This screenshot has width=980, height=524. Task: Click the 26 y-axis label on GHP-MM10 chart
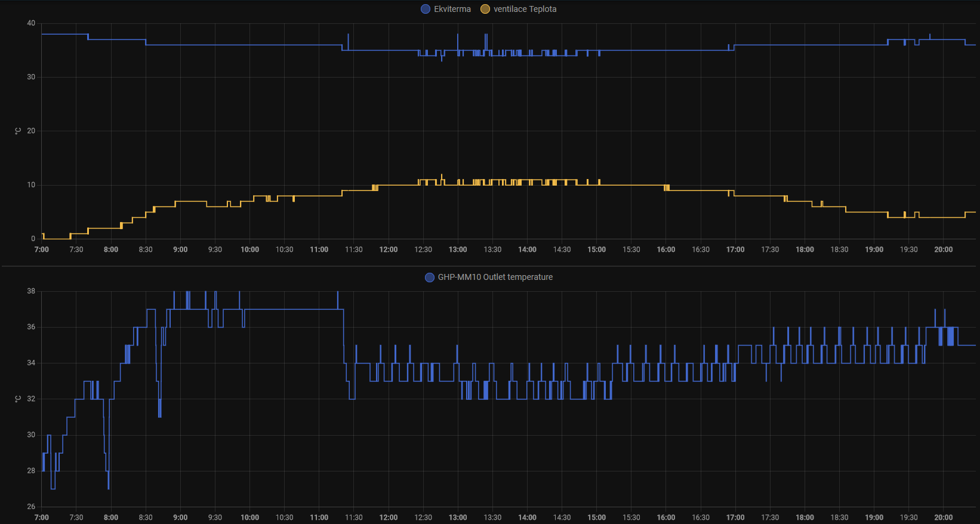click(x=31, y=507)
